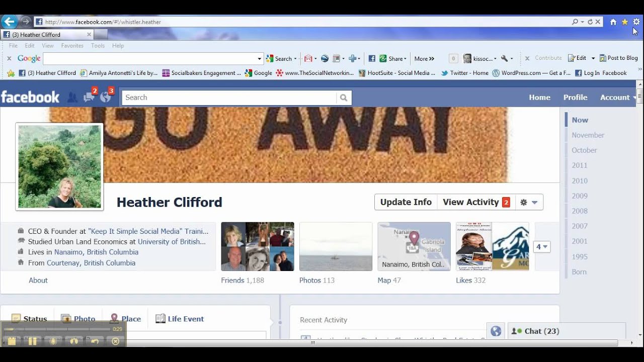
Task: Refresh the page in address bar
Action: click(x=590, y=22)
